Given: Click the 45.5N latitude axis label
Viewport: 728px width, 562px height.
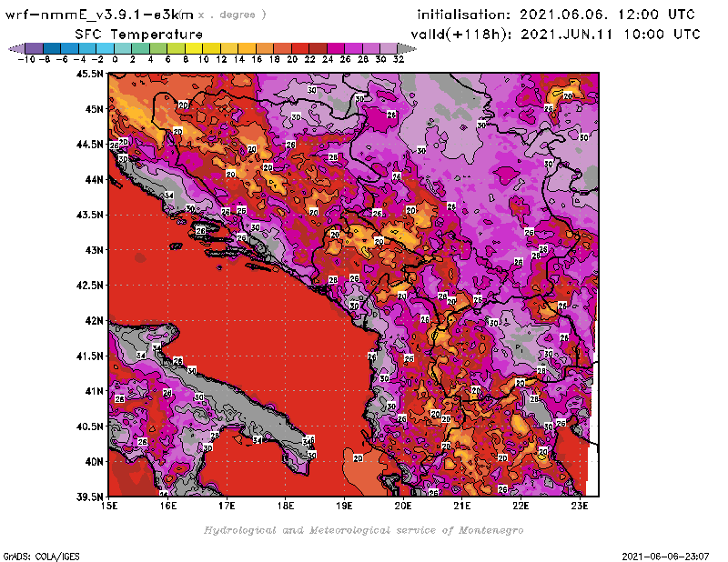Looking at the screenshot, I should pos(89,74).
